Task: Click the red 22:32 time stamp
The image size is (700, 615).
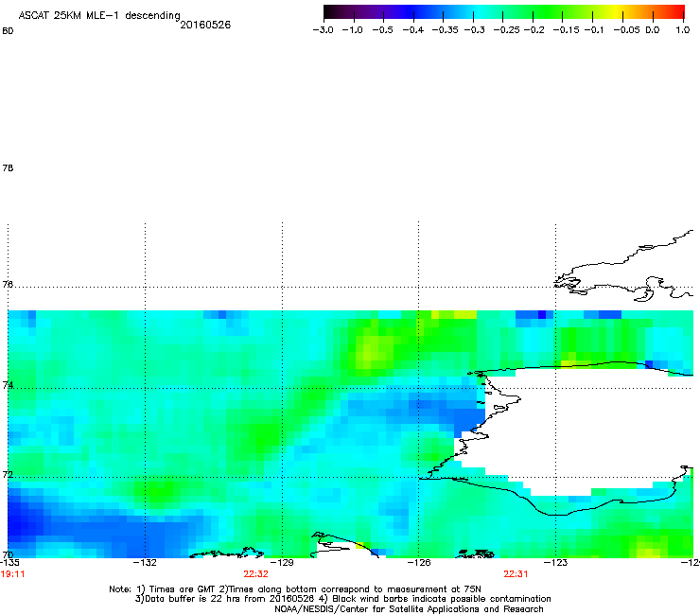Action: click(x=255, y=574)
